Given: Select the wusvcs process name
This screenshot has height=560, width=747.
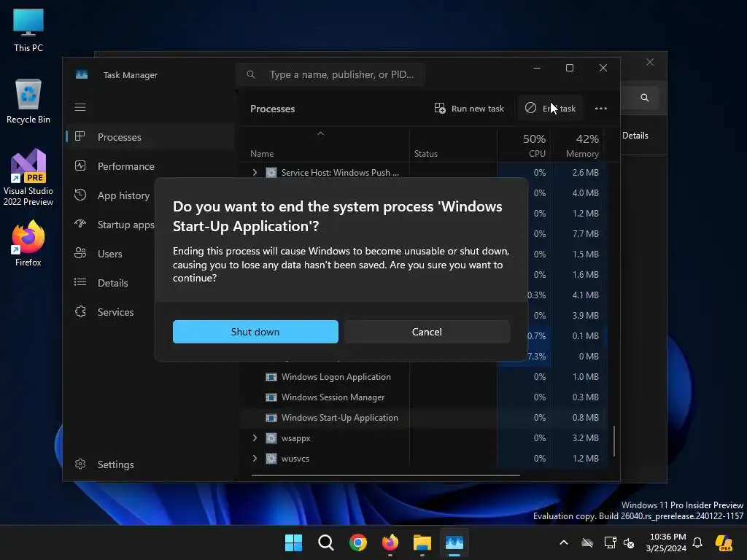Looking at the screenshot, I should pyautogui.click(x=295, y=459).
